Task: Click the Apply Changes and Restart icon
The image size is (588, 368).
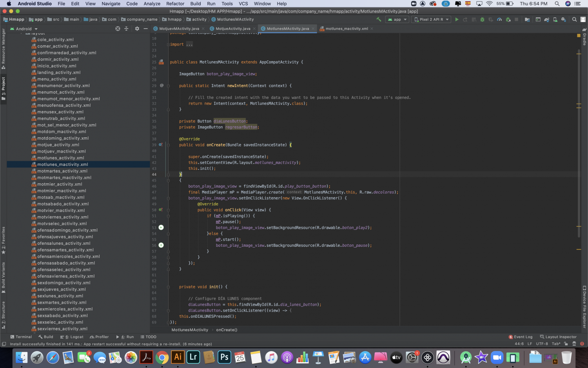Action: click(465, 19)
